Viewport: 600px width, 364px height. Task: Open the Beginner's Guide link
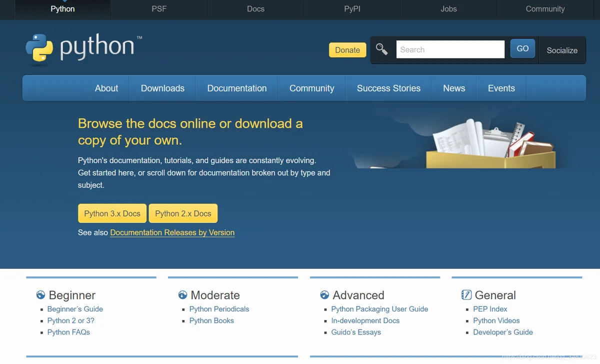click(x=75, y=309)
